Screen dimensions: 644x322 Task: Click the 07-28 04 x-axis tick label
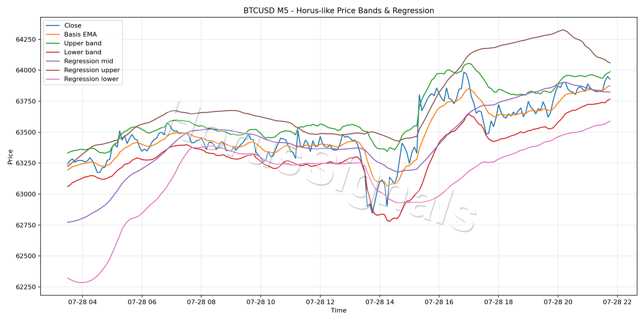(82, 301)
